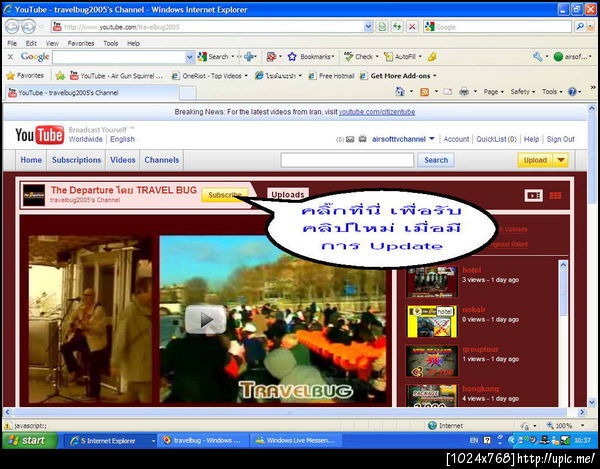Screen dimensions: 600x469
Task: Open the YouTube inbox envelope icon
Action: point(350,140)
